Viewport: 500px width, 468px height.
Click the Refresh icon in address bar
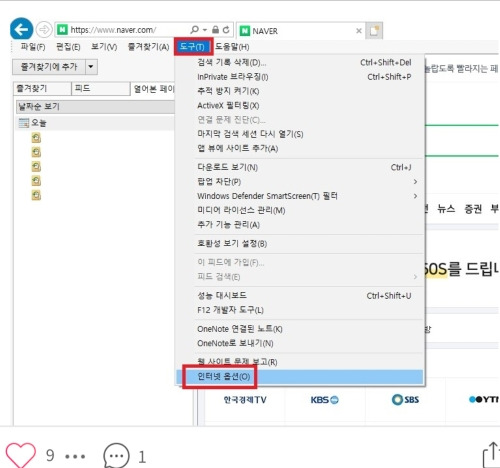pos(226,30)
